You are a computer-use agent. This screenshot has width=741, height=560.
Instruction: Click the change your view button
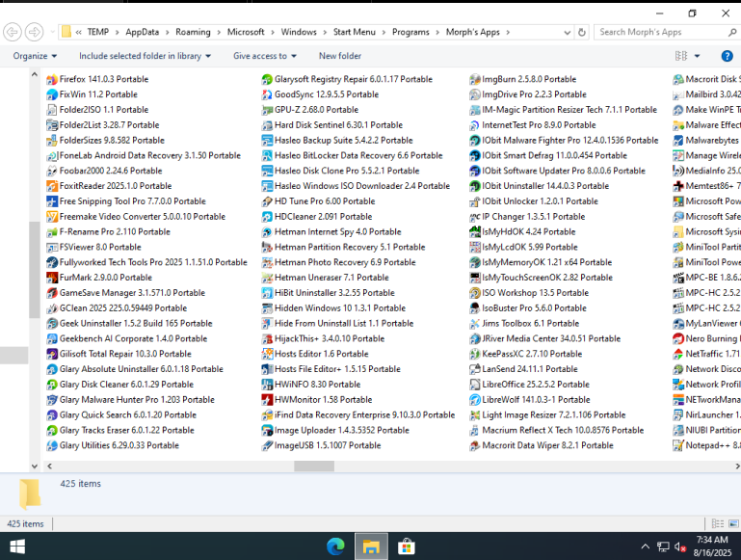click(x=681, y=56)
